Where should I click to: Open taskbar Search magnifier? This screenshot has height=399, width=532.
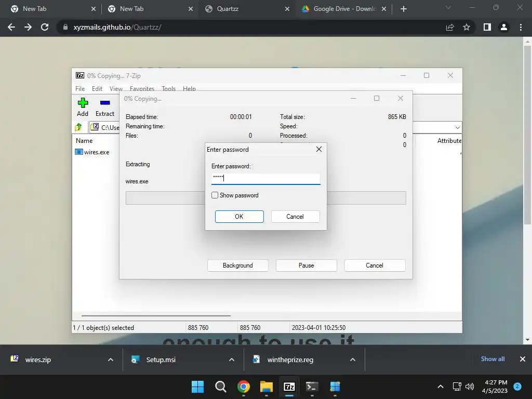point(220,387)
